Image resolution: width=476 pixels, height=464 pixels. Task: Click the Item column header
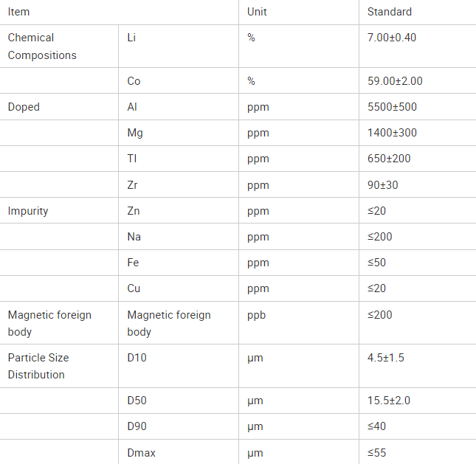tap(18, 12)
